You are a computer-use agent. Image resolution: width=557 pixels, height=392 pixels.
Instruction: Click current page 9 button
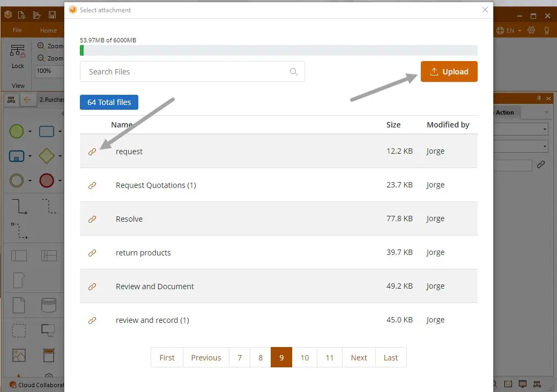click(x=281, y=357)
